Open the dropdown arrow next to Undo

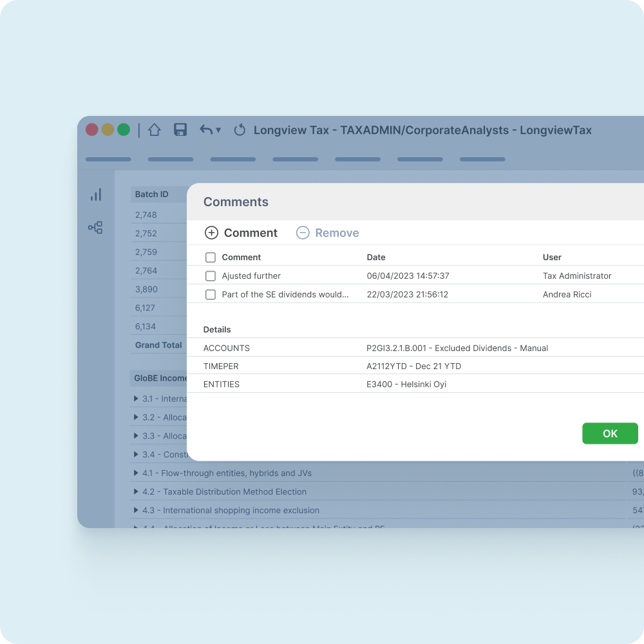coord(218,131)
